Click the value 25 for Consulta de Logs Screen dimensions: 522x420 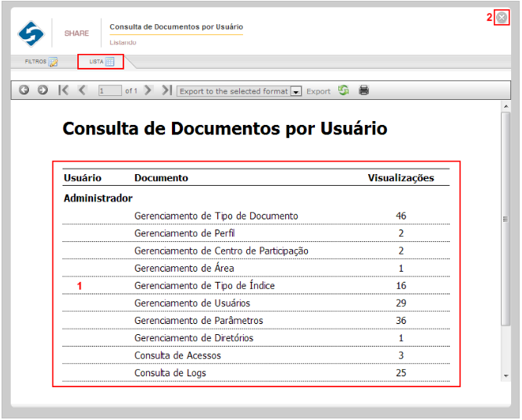(401, 373)
